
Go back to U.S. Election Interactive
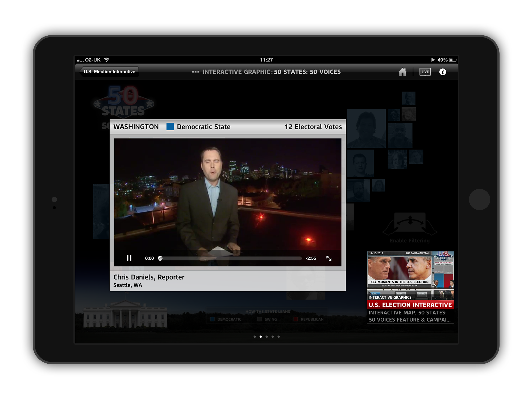coord(109,72)
